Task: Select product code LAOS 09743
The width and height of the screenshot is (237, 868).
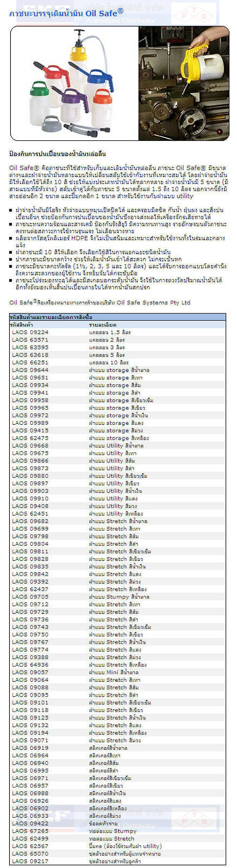Action: point(30,627)
